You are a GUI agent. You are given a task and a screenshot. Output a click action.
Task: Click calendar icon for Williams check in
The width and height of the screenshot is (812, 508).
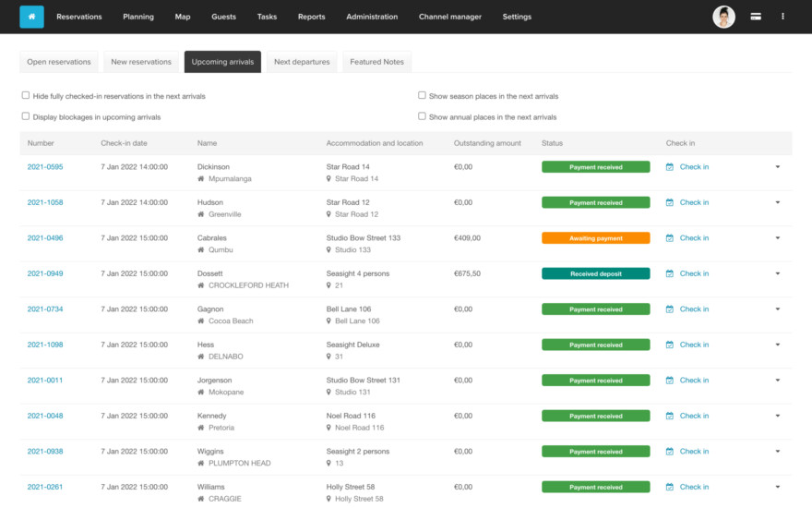670,487
